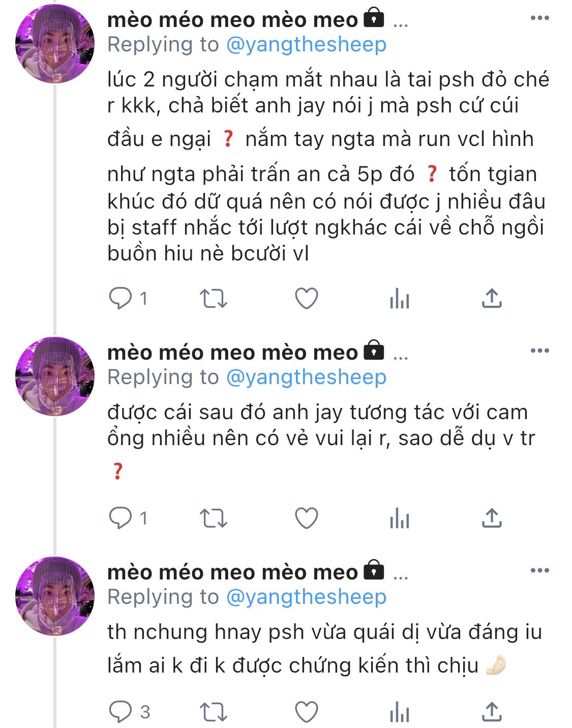Screen dimensions: 572x728
Task: Open more options menu on third tweet
Action: (x=539, y=570)
